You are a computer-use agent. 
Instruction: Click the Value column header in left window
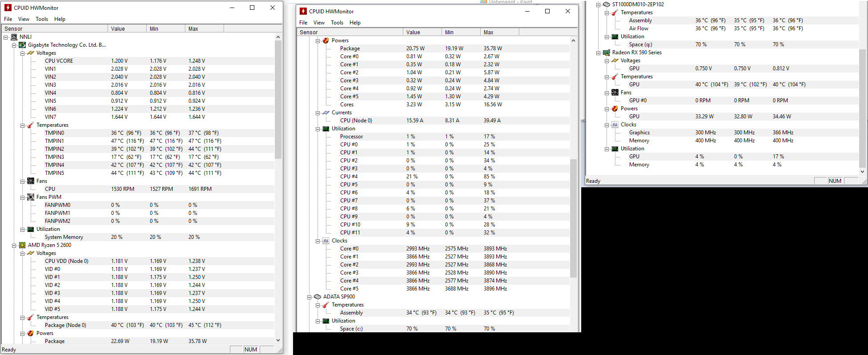[x=127, y=28]
